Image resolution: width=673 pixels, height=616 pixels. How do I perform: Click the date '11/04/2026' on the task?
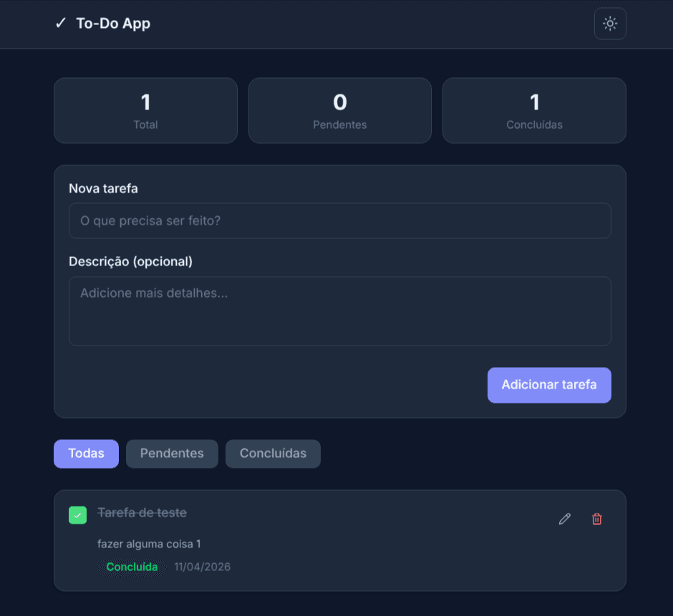tap(201, 567)
